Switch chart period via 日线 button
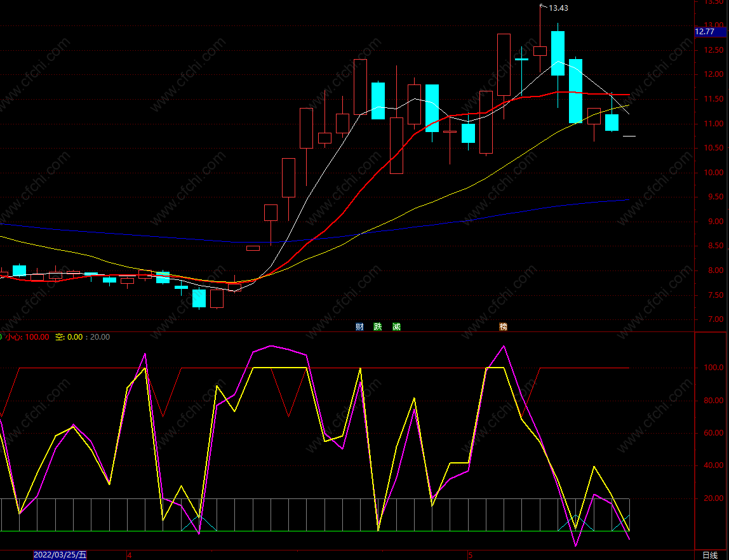729x560 pixels. click(x=710, y=555)
